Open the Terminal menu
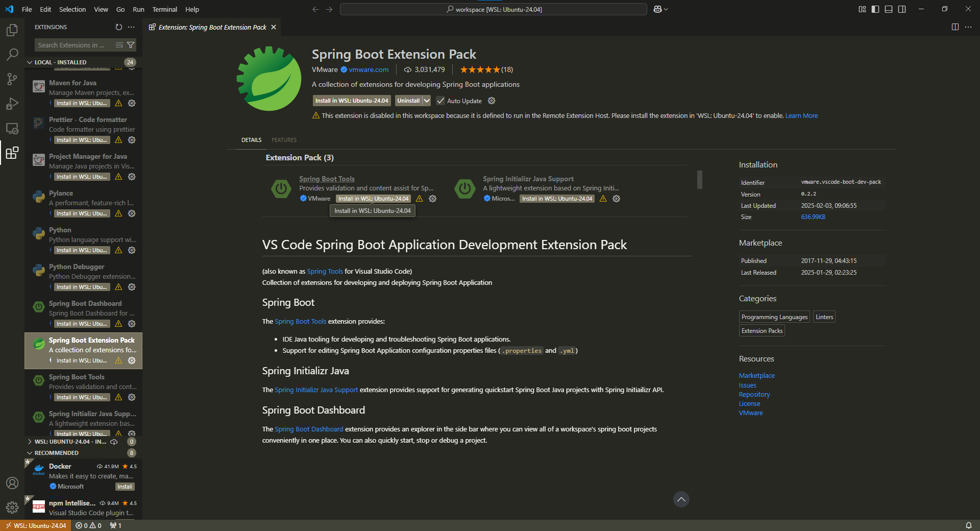The height and width of the screenshot is (531, 980). (164, 9)
